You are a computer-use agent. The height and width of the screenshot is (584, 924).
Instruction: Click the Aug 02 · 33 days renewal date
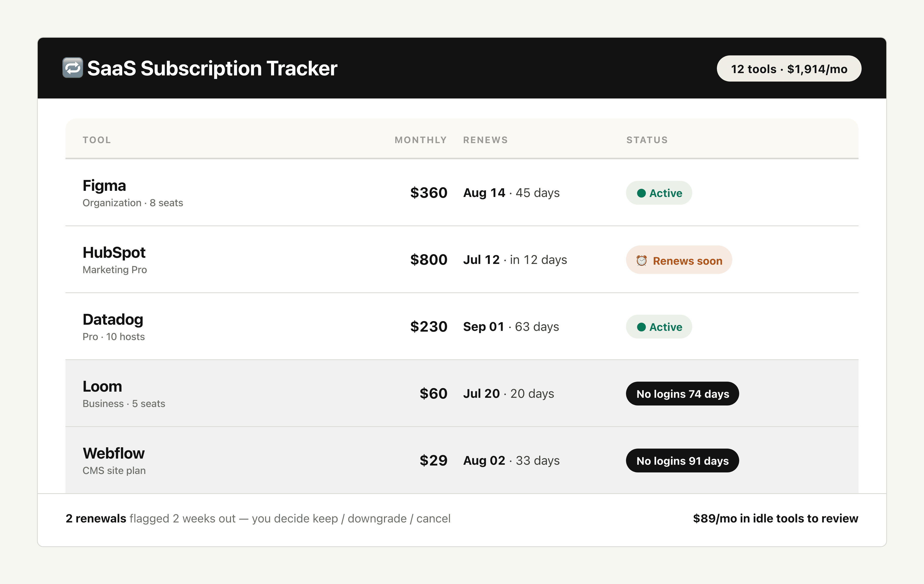[x=511, y=460]
